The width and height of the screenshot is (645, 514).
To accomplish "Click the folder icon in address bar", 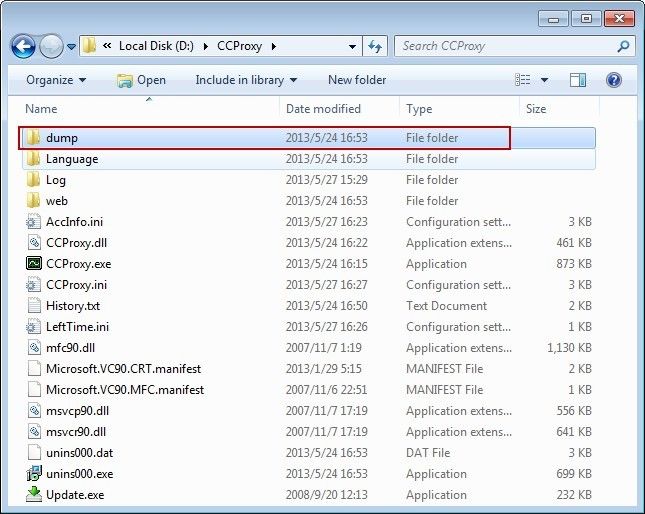I will [89, 46].
